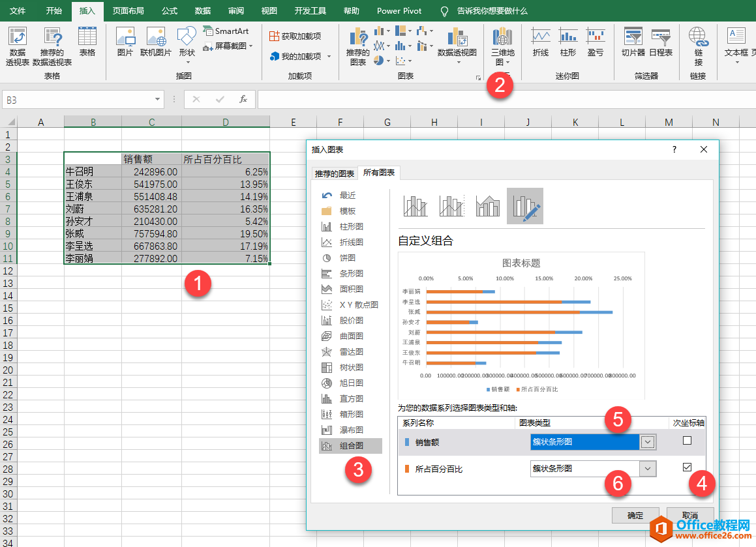Switch to Page Layout (页面布局) tab
Viewport: 756px width, 547px height.
(x=129, y=10)
